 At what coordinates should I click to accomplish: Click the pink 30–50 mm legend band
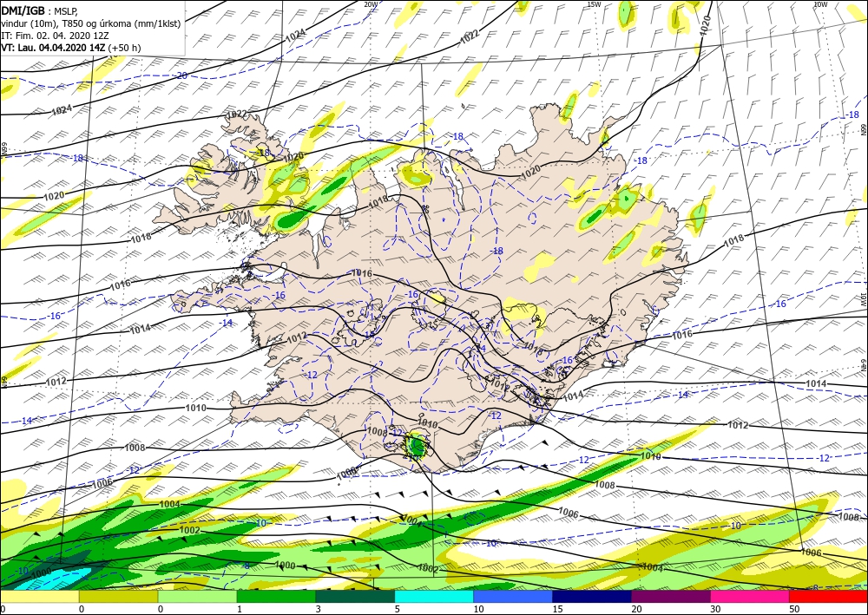click(750, 597)
